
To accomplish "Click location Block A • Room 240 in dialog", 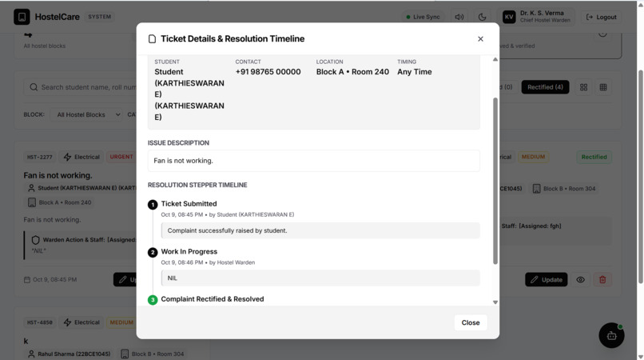I will 352,71.
